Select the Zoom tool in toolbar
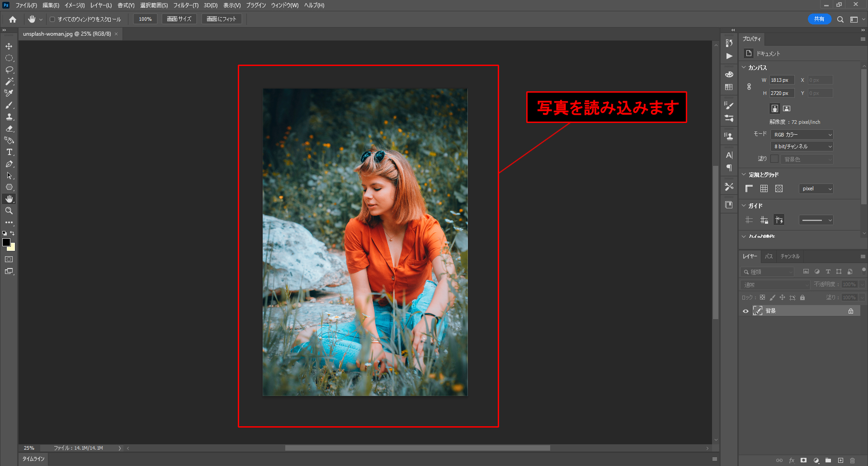The image size is (868, 466). coord(9,211)
